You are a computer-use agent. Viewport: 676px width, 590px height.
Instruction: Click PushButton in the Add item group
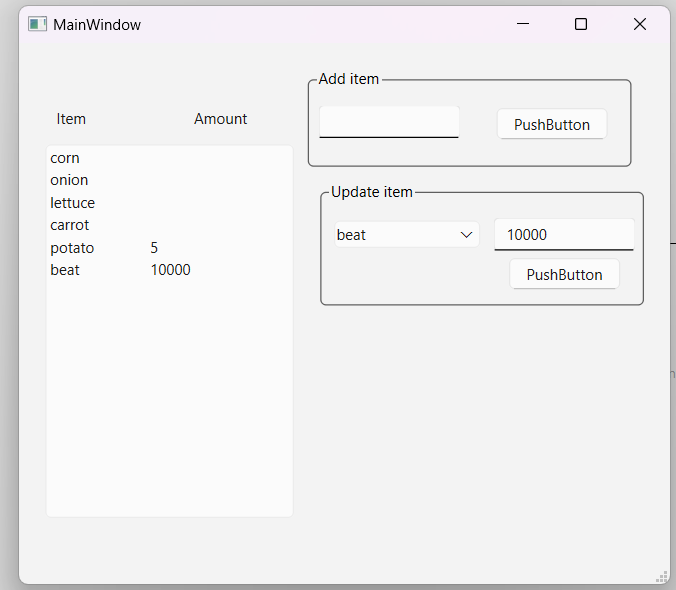[x=552, y=125]
